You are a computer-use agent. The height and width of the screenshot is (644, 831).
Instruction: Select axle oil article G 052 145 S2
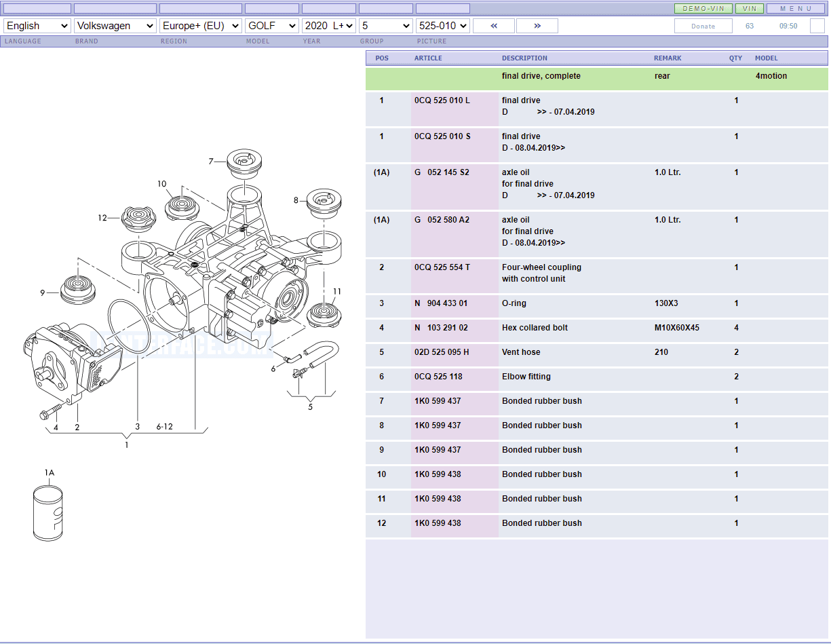pyautogui.click(x=442, y=172)
